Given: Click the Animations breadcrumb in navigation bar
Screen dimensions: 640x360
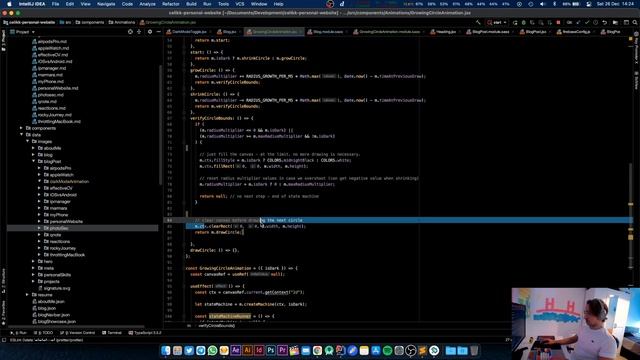Looking at the screenshot, I should (122, 22).
